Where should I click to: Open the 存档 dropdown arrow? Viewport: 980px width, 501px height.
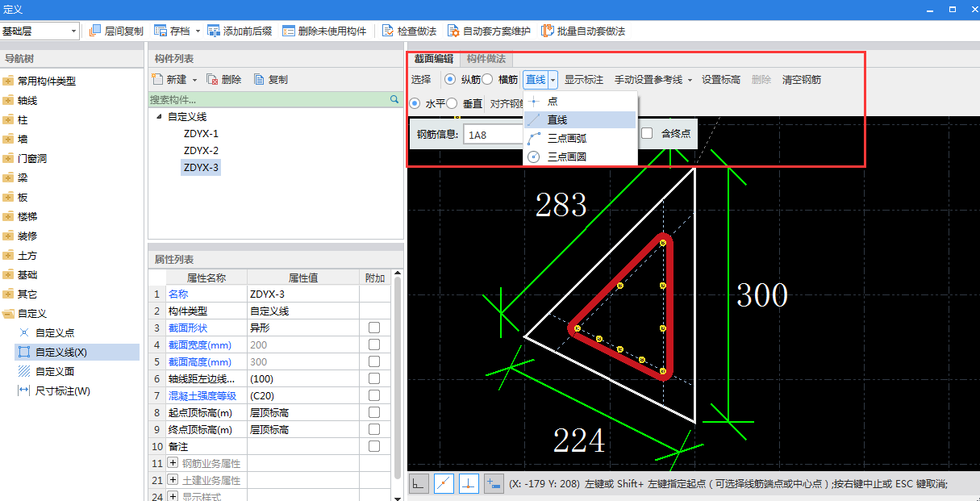(x=197, y=31)
